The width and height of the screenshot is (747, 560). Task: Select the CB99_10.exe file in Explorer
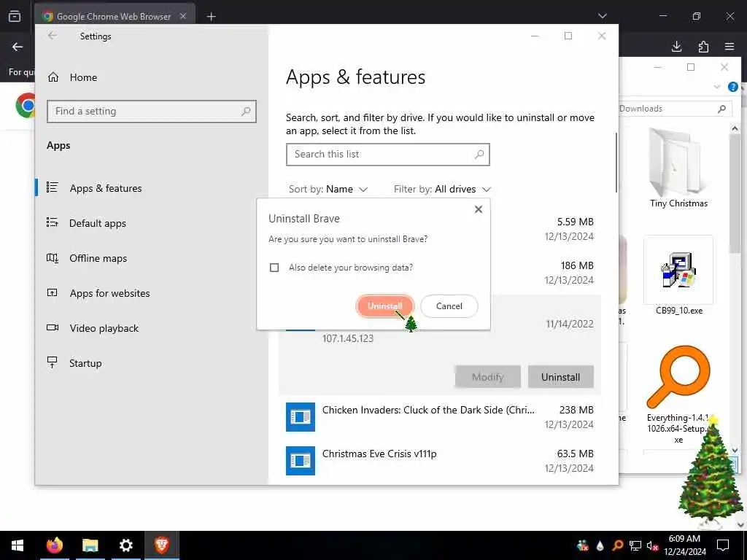(x=678, y=275)
